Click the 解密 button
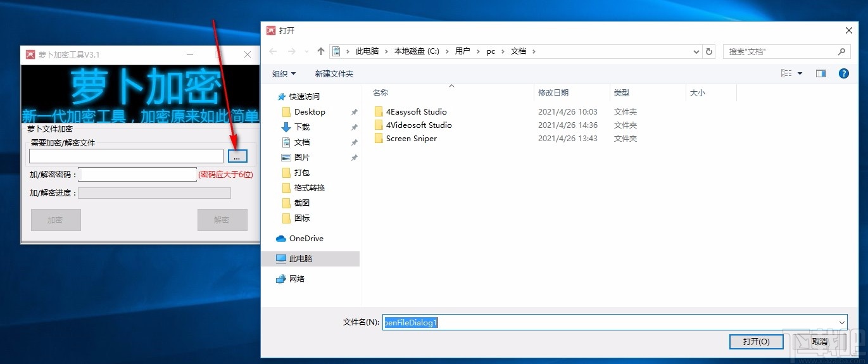The height and width of the screenshot is (364, 868). click(222, 220)
